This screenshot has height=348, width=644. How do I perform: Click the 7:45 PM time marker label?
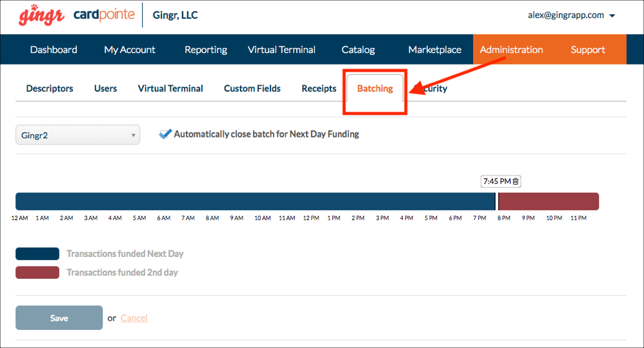click(x=497, y=181)
